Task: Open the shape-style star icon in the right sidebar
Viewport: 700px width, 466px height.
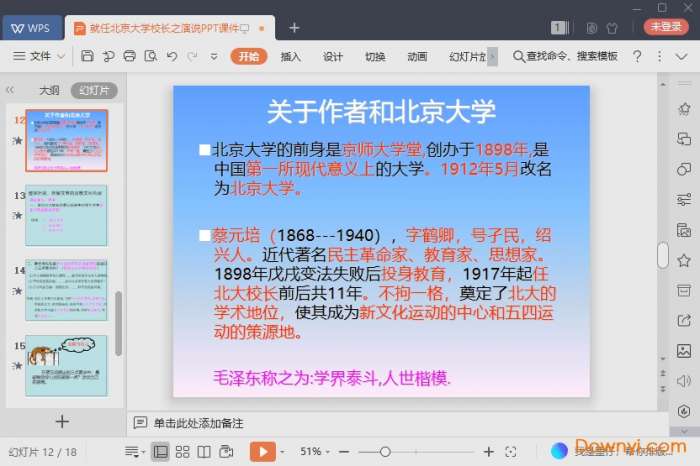Action: tap(684, 109)
